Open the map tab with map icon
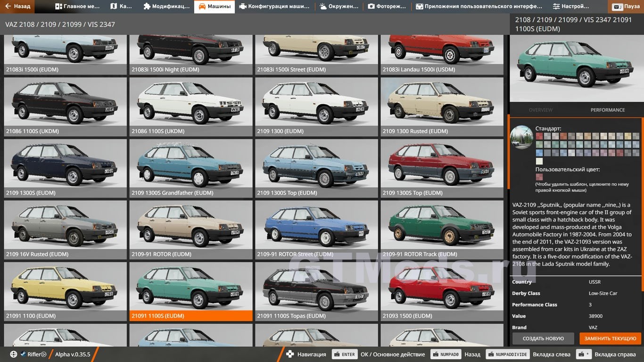The image size is (644, 362). click(121, 7)
